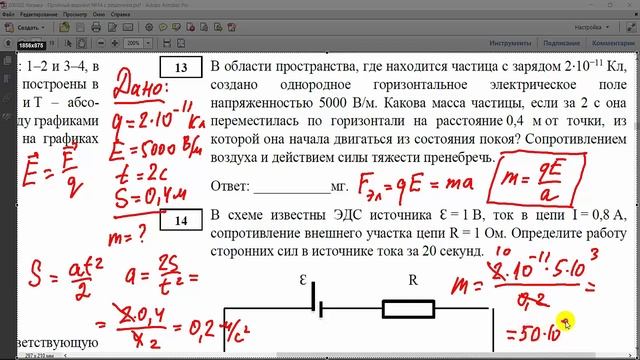Click the Add sticky note icon
Screen dimensions: 640x360
(x=163, y=27)
